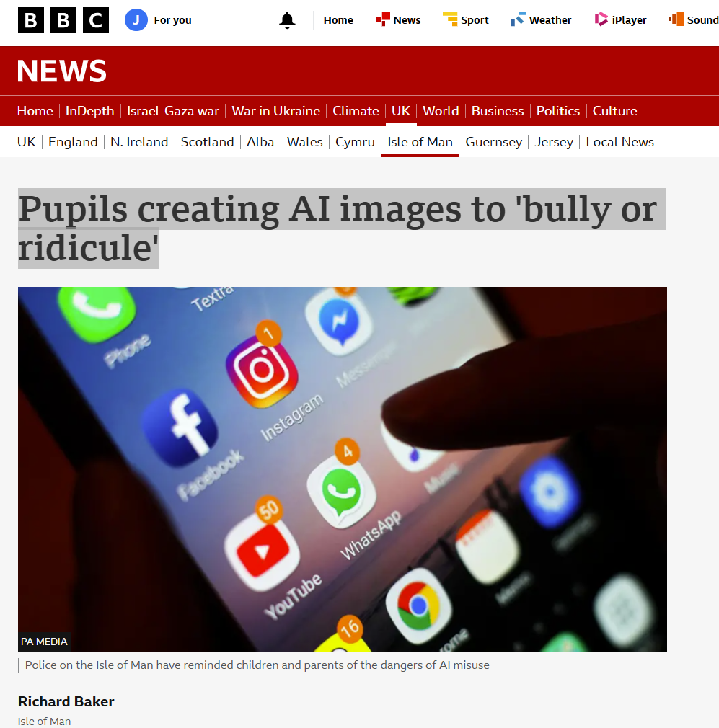Click the blue Weather icon
The height and width of the screenshot is (728, 719).
coord(518,19)
